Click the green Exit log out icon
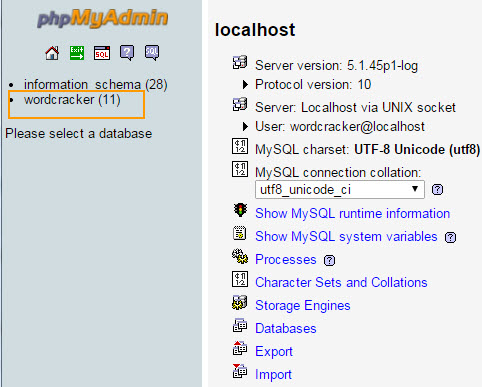Image resolution: width=482 pixels, height=387 pixels. coord(77,53)
